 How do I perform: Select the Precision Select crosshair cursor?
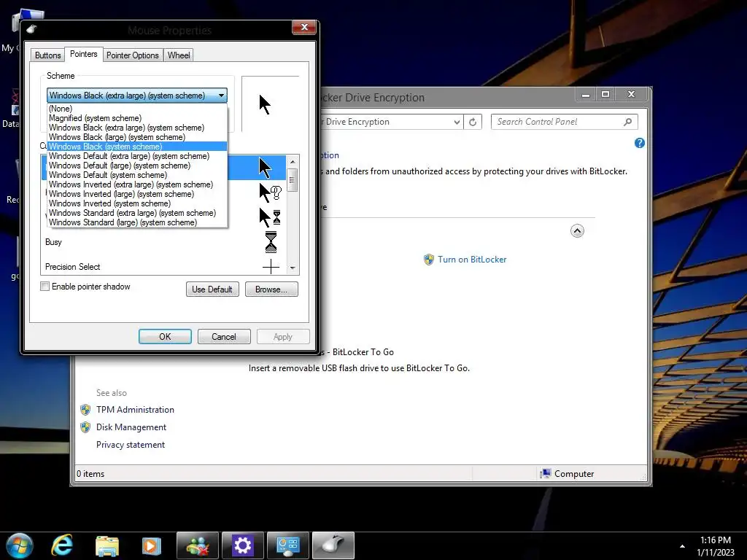coord(271,267)
